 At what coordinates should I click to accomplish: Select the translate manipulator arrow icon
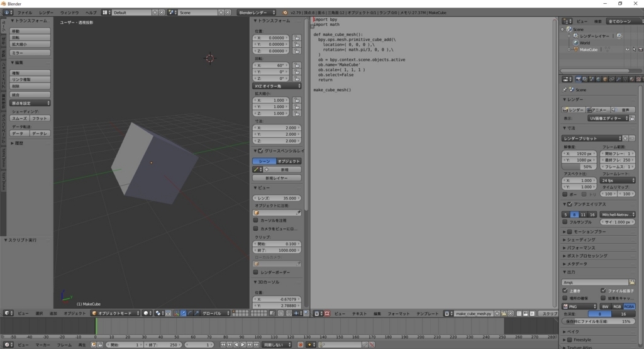coord(183,313)
